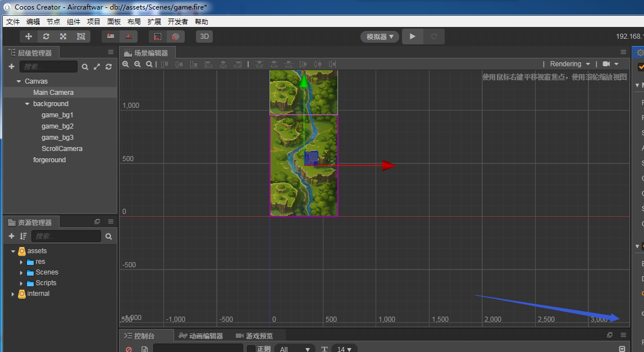
Task: Open the 帮助 menu
Action: (202, 22)
